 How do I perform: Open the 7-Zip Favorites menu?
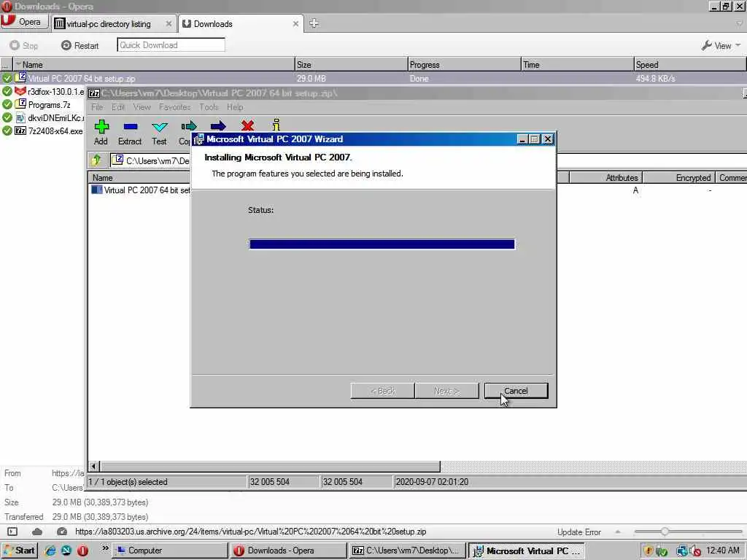[175, 107]
